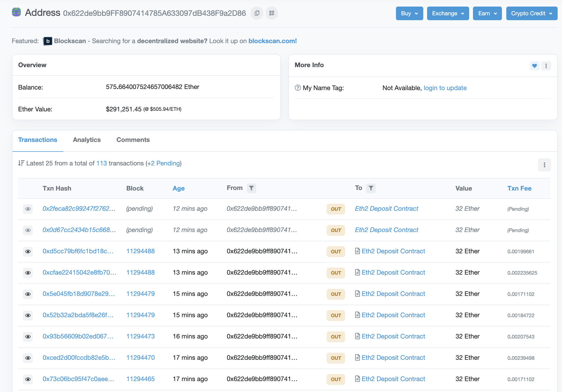
Task: Select the $291,251.45 Ether value
Action: point(123,109)
